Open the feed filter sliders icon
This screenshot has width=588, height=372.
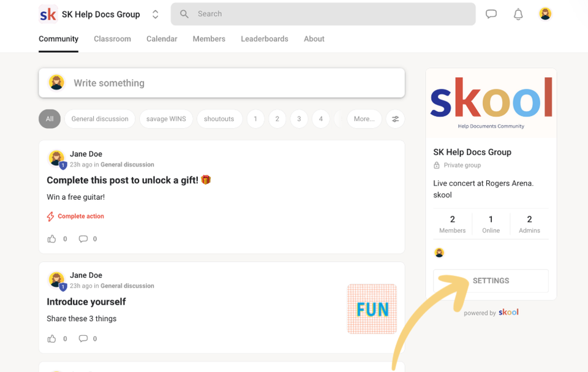395,119
